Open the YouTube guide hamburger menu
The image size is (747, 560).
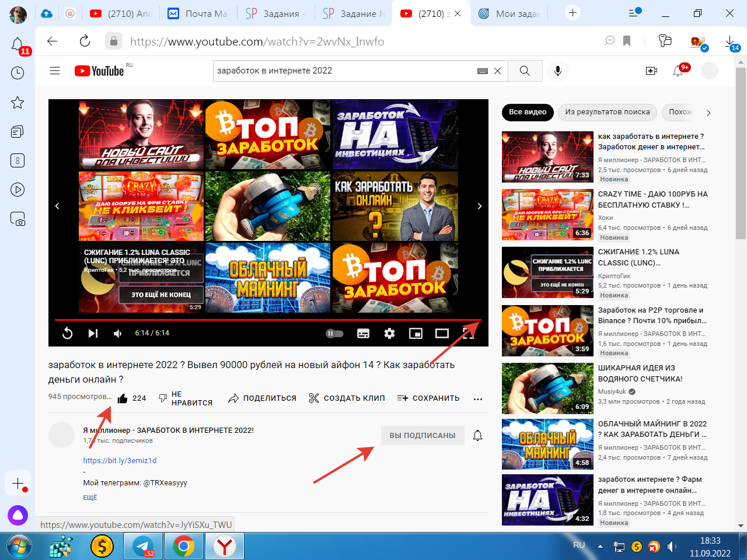[55, 71]
